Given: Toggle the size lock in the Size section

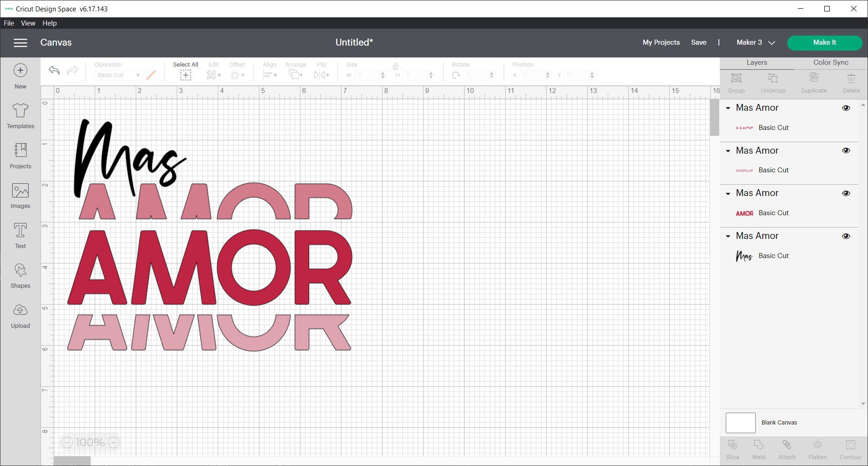Looking at the screenshot, I should 395,66.
